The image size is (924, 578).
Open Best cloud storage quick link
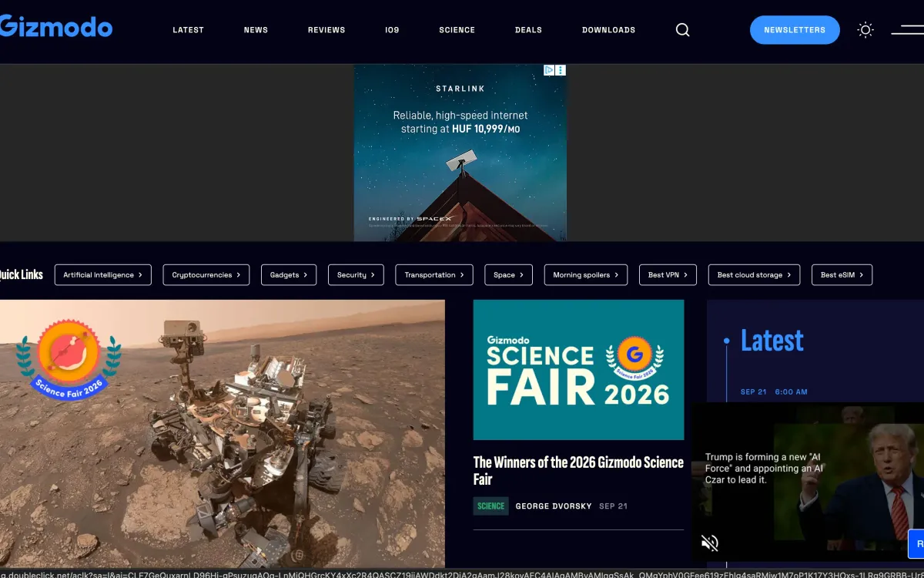click(x=754, y=275)
